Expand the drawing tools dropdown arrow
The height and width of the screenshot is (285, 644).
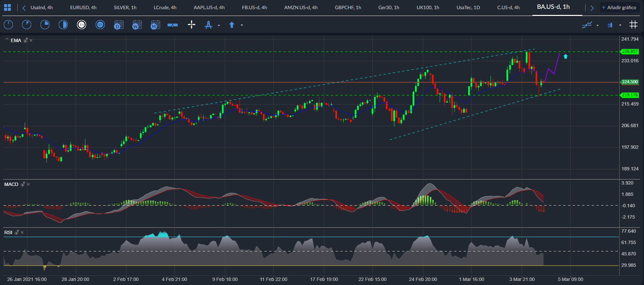tap(219, 25)
